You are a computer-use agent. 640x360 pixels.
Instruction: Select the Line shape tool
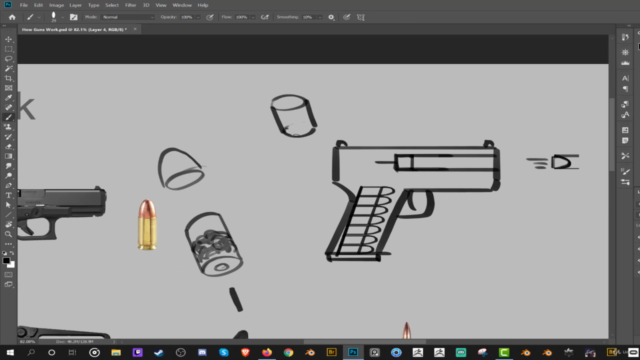coord(8,215)
